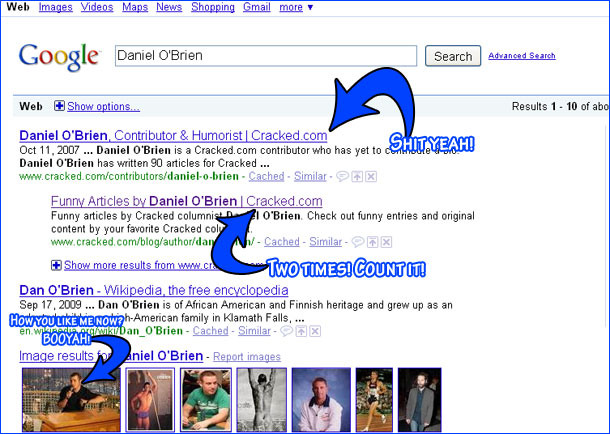Expand Show options plus icon
610x434 pixels.
59,106
